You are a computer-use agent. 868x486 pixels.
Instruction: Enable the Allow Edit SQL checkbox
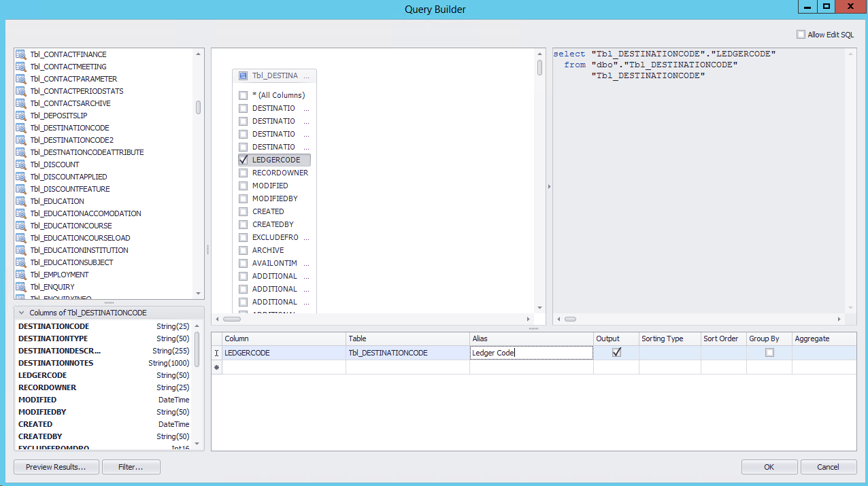[x=801, y=35]
